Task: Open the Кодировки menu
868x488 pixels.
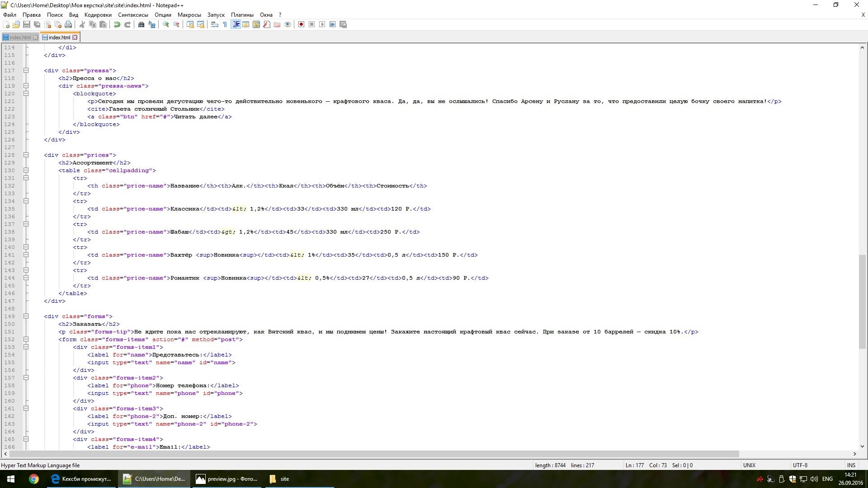Action: [98, 15]
